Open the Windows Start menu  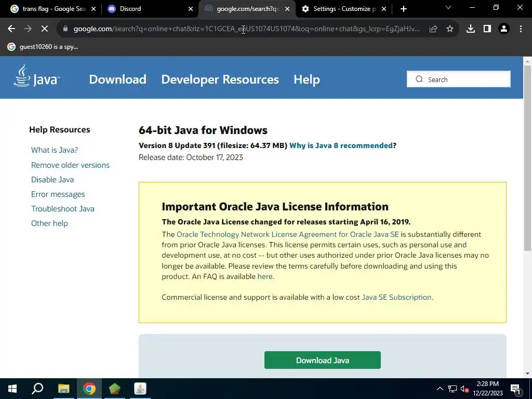12,389
